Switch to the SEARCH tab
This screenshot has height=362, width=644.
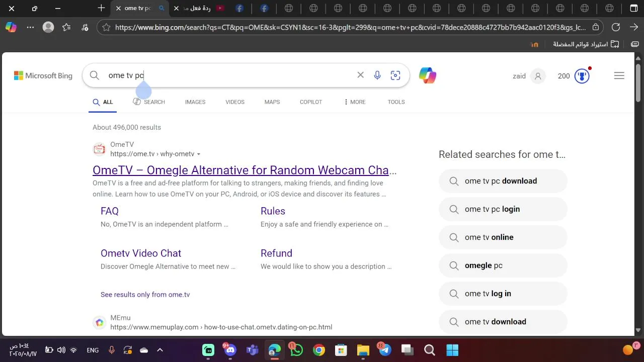click(x=149, y=102)
